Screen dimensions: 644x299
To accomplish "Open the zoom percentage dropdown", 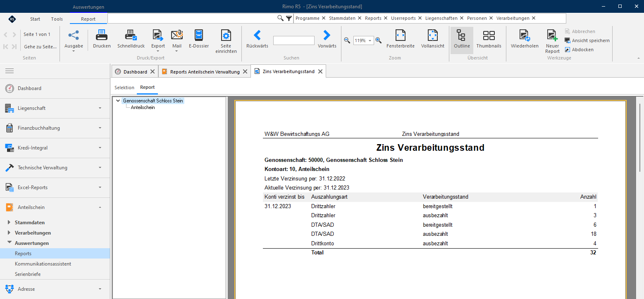I will pos(370,40).
